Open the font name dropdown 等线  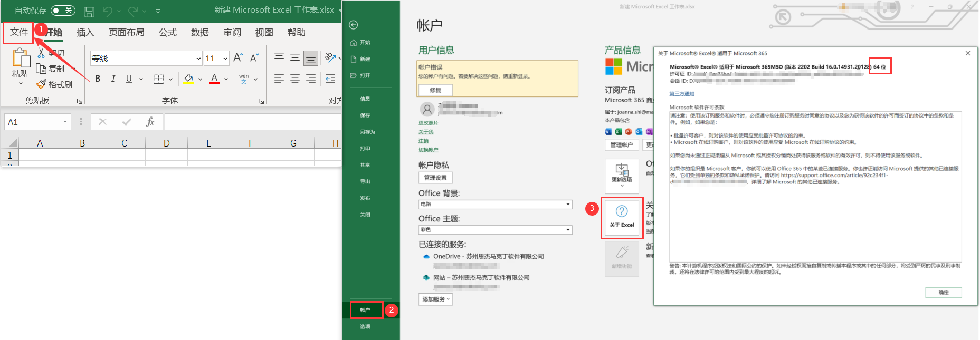tap(198, 59)
